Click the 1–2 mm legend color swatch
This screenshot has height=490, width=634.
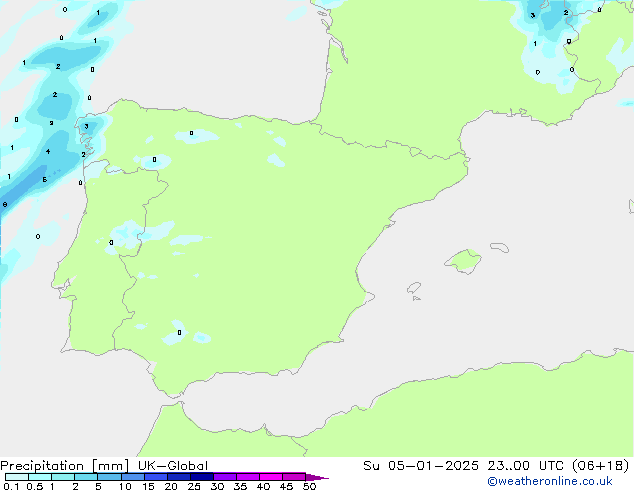[63, 477]
